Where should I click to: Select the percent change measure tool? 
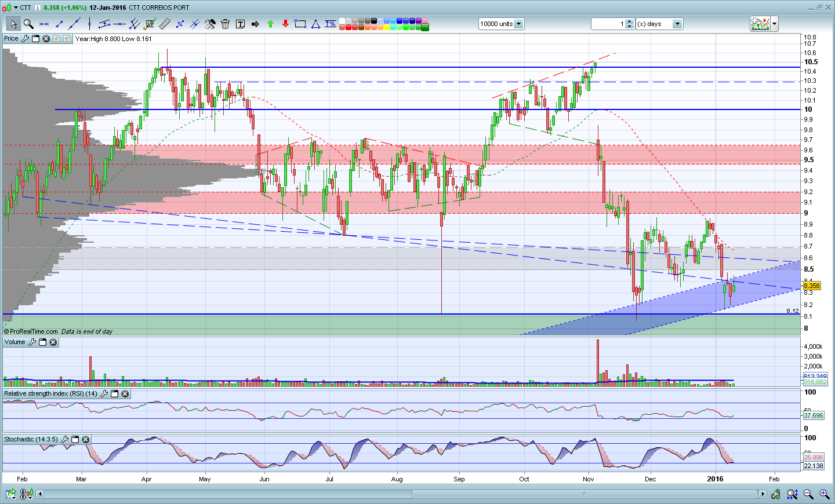[x=331, y=24]
